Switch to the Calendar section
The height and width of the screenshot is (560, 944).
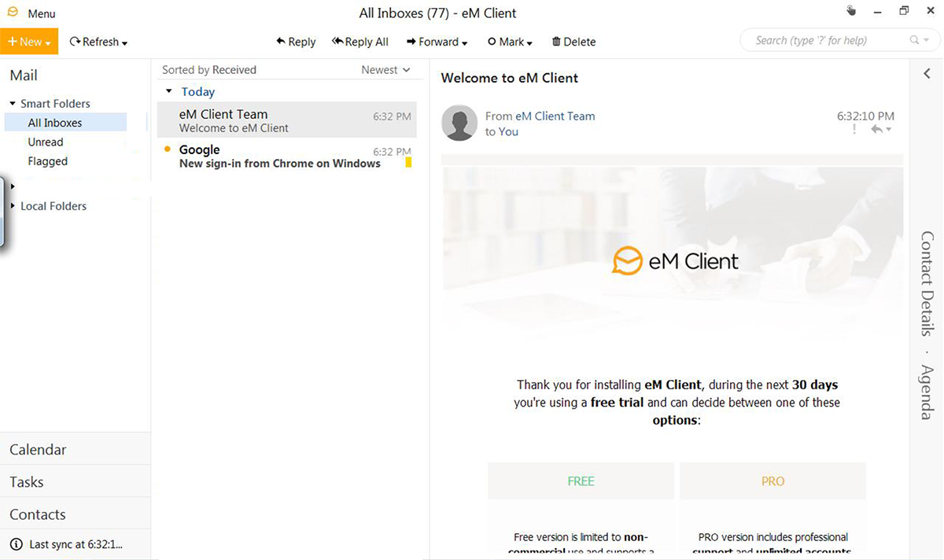click(x=38, y=450)
